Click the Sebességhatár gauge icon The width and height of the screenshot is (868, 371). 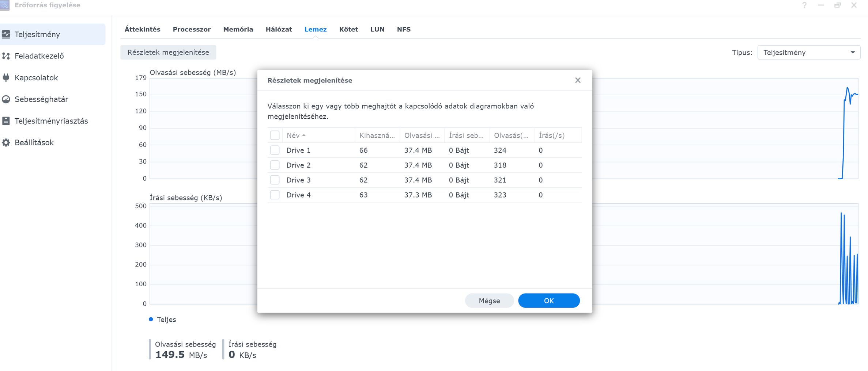tap(6, 99)
